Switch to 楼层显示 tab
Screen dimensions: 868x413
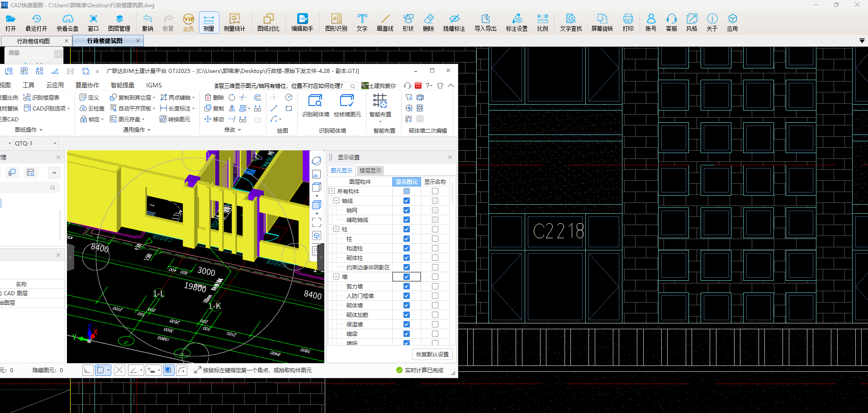370,171
